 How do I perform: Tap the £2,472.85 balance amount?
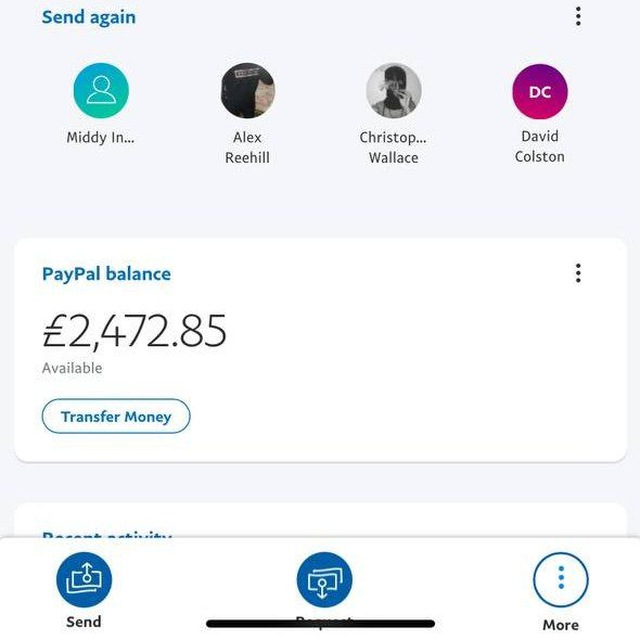tap(134, 332)
